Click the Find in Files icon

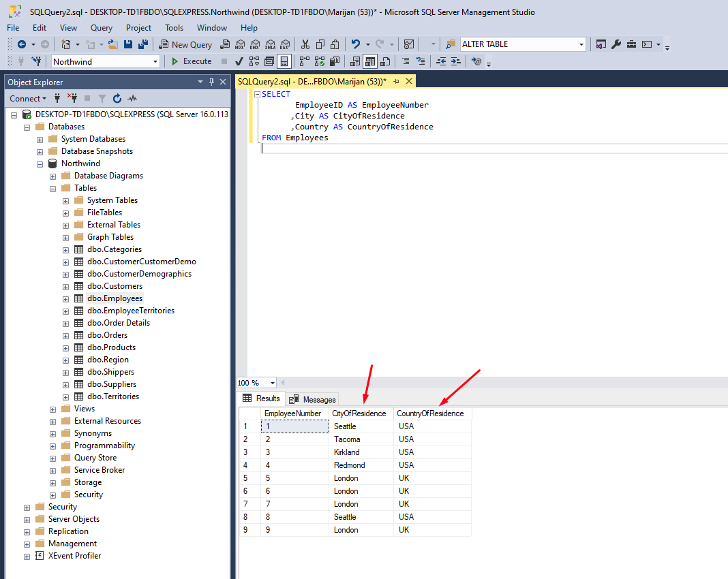(451, 44)
